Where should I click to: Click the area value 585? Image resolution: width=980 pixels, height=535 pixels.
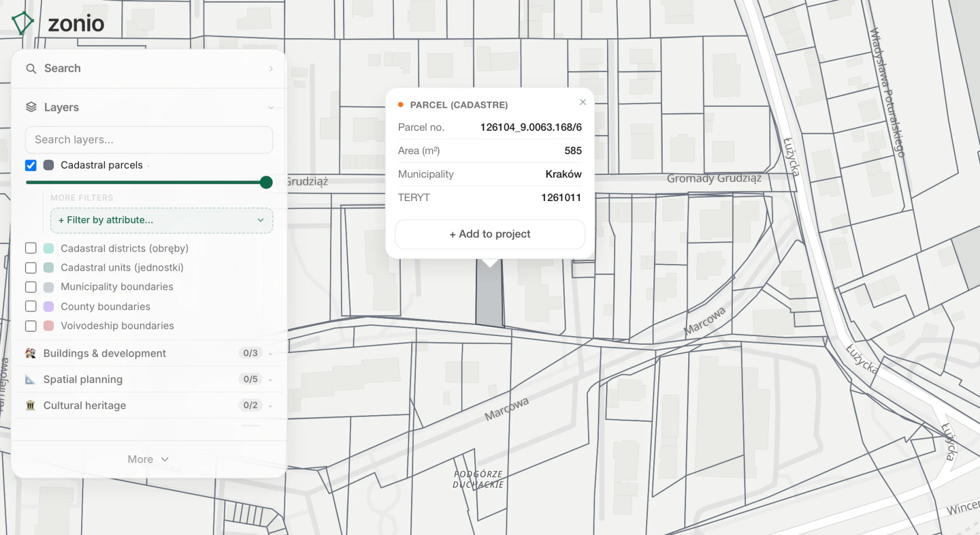coord(573,151)
